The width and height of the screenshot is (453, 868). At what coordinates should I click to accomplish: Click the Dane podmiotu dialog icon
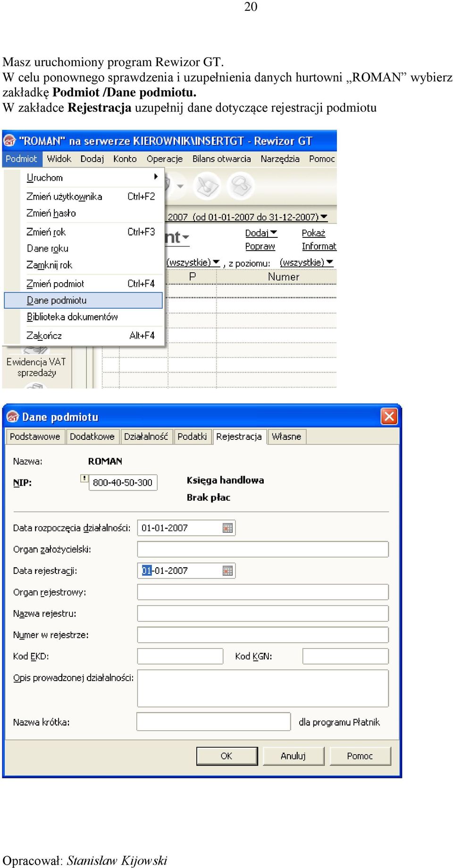(x=13, y=417)
